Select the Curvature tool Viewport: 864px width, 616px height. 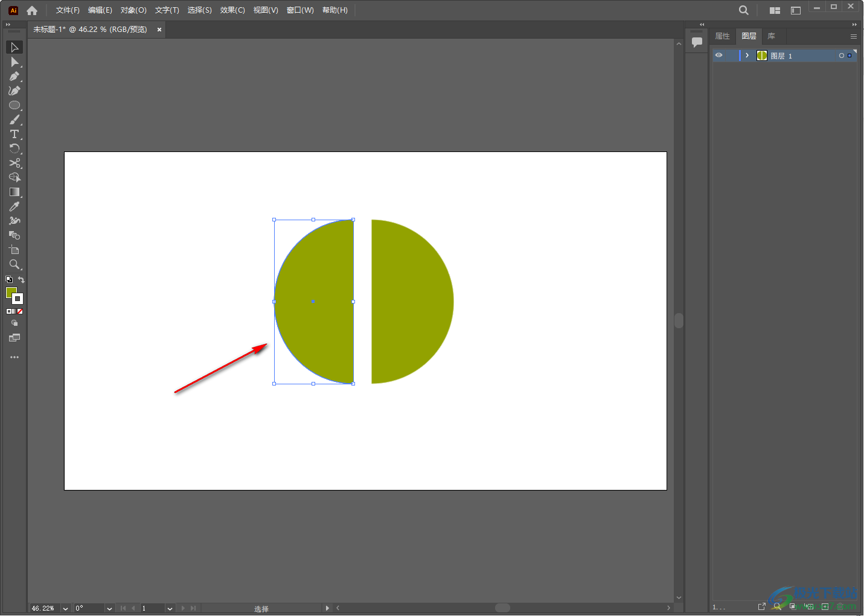tap(14, 90)
